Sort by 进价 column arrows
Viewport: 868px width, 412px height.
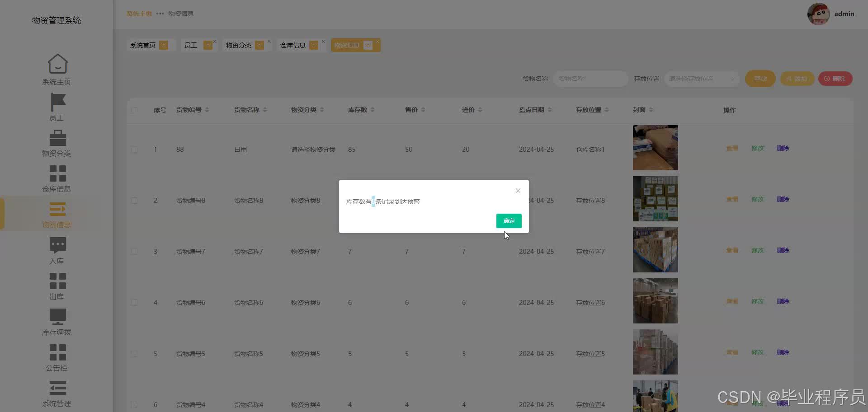(480, 110)
